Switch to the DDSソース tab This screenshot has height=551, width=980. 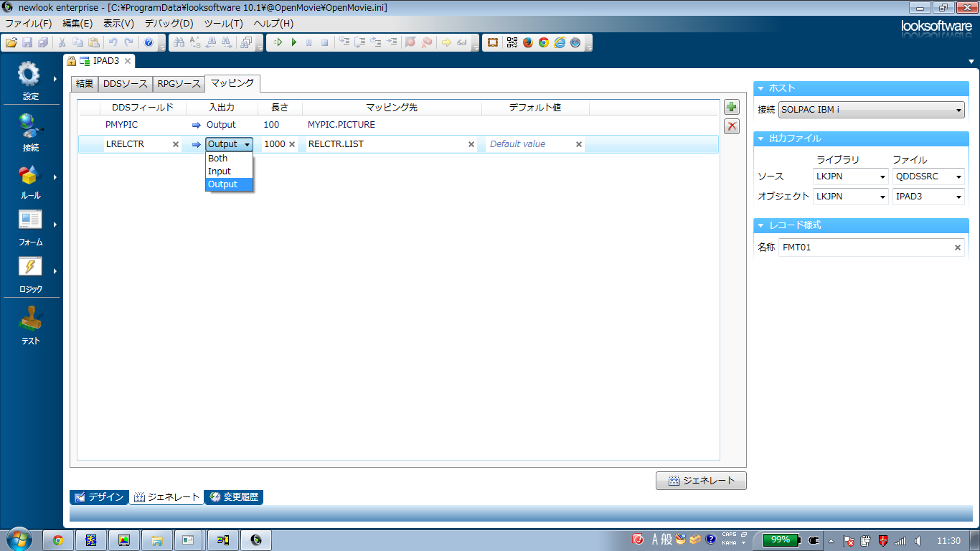coord(126,84)
